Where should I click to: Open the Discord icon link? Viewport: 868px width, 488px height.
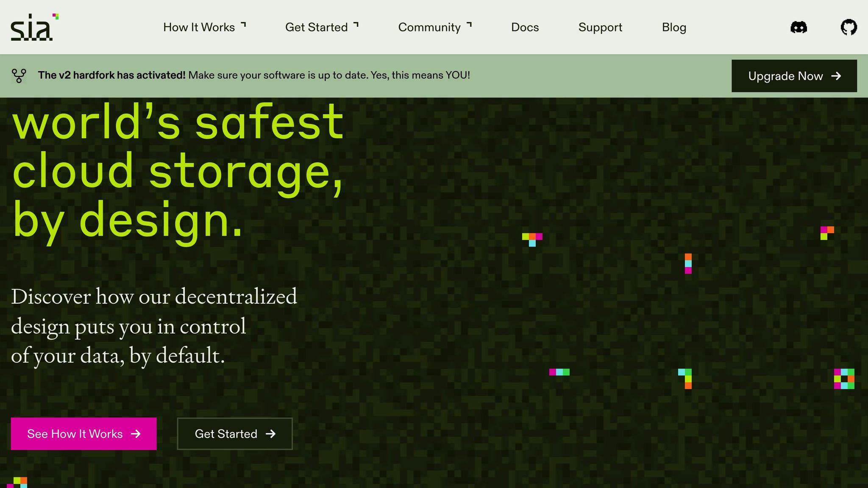coord(798,28)
